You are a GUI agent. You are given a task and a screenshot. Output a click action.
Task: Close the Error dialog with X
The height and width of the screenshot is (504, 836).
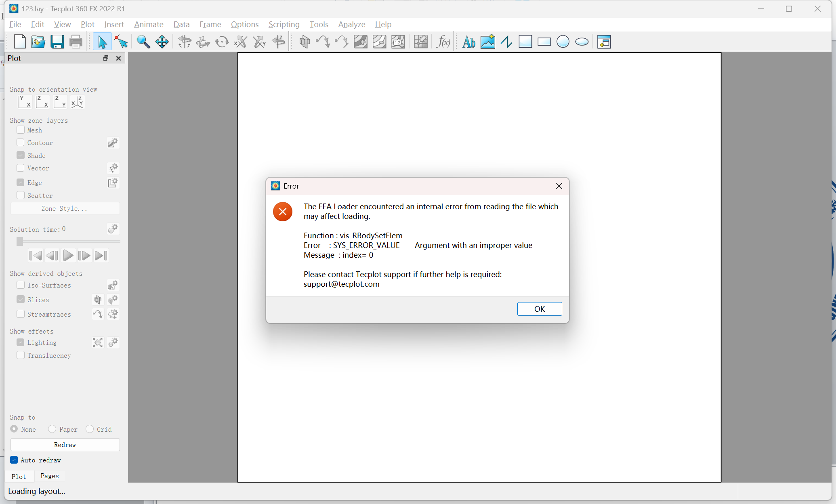pos(559,186)
